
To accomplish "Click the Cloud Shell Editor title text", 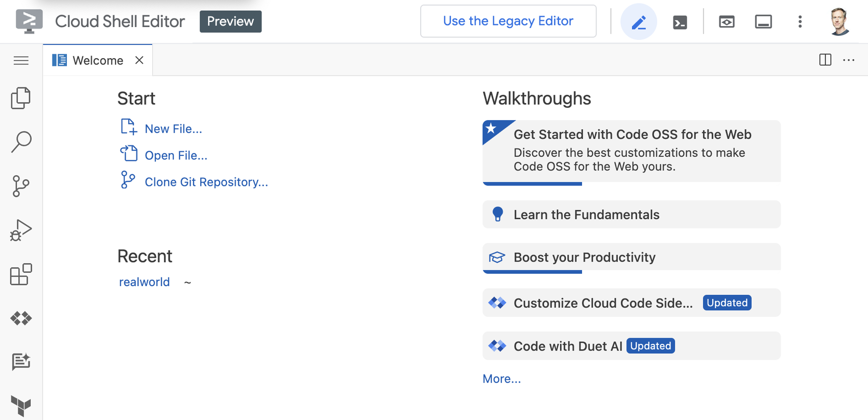I will tap(120, 21).
